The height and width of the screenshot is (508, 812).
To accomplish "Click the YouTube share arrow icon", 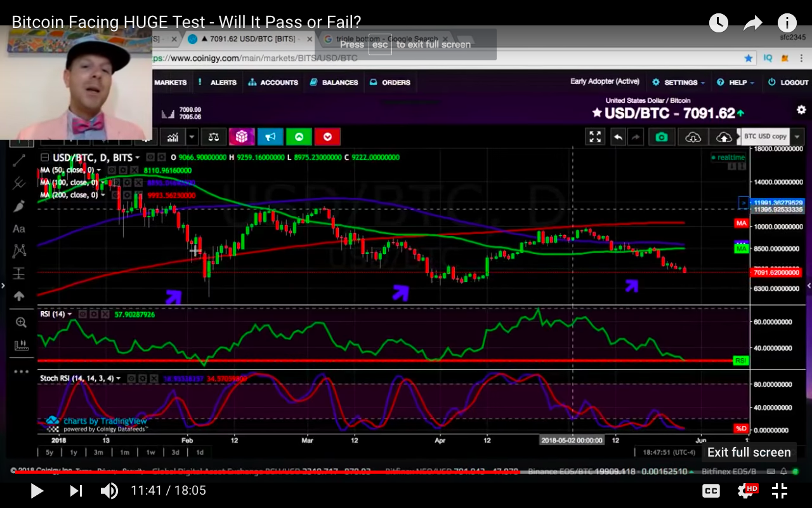I will pyautogui.click(x=752, y=23).
